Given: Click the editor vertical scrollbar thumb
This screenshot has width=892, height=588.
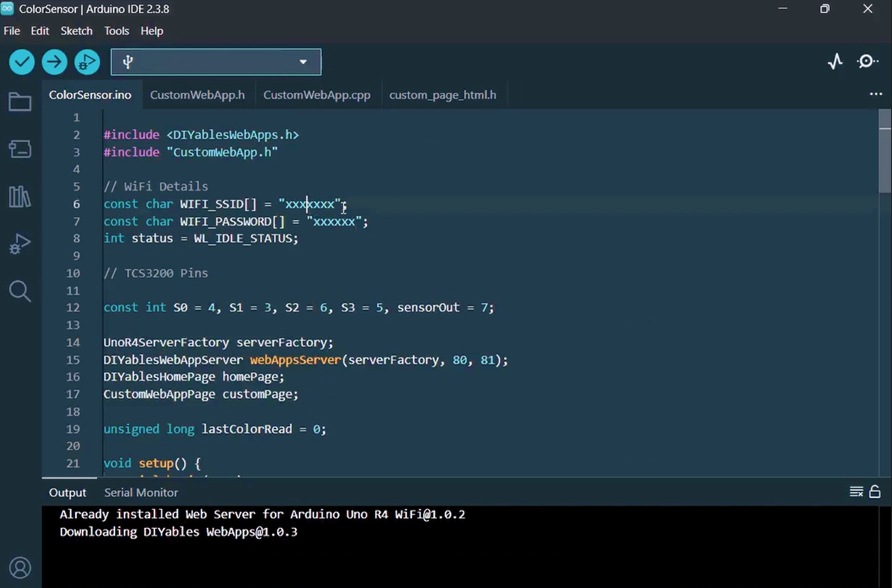Looking at the screenshot, I should point(885,151).
